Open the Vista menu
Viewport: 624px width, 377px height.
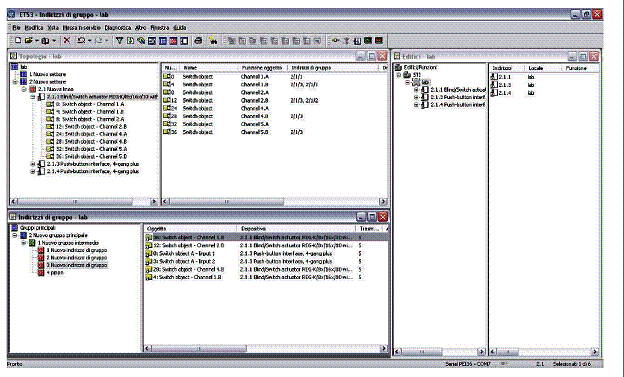53,27
